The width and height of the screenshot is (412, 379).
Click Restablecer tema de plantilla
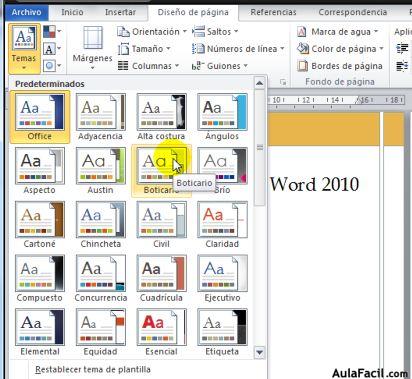[93, 369]
